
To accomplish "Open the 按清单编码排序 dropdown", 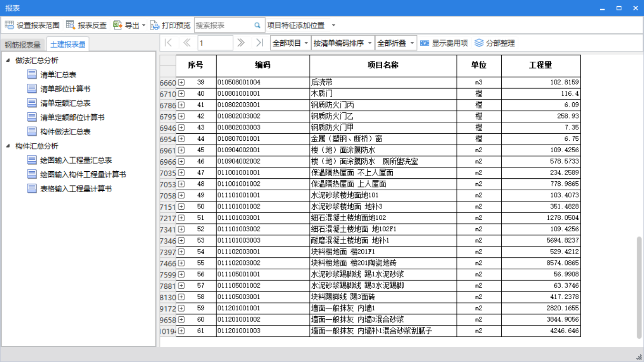I will 343,43.
